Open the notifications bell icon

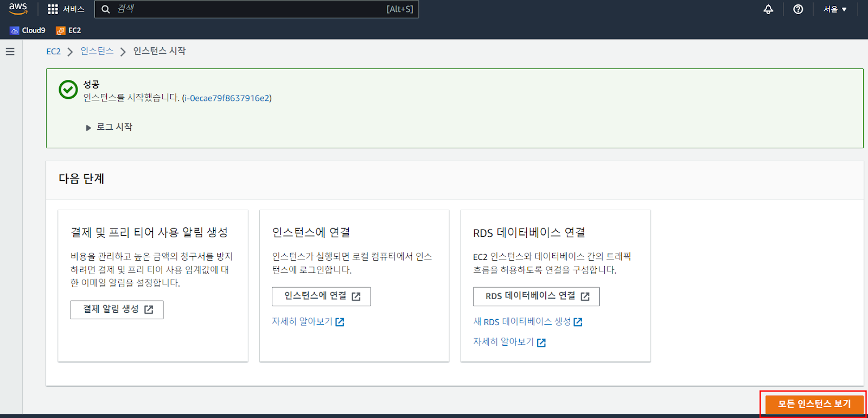coord(768,9)
